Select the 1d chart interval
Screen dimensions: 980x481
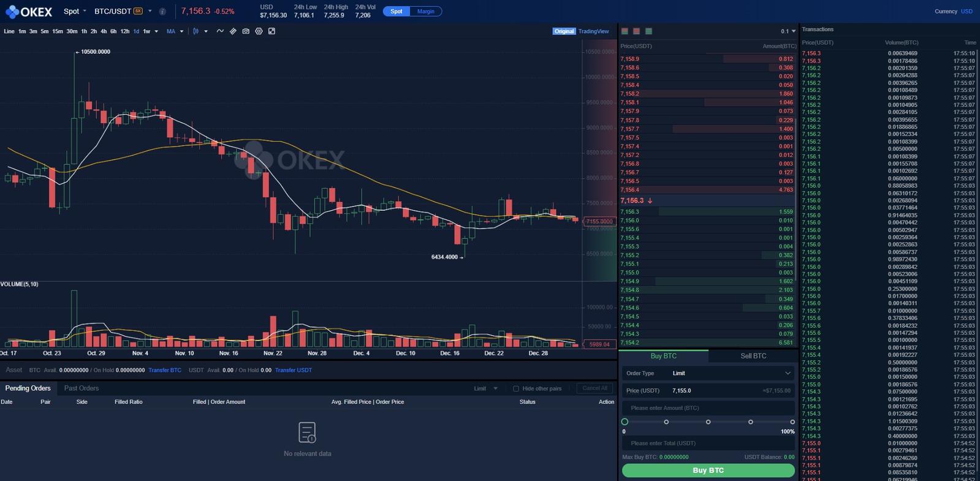pyautogui.click(x=136, y=31)
